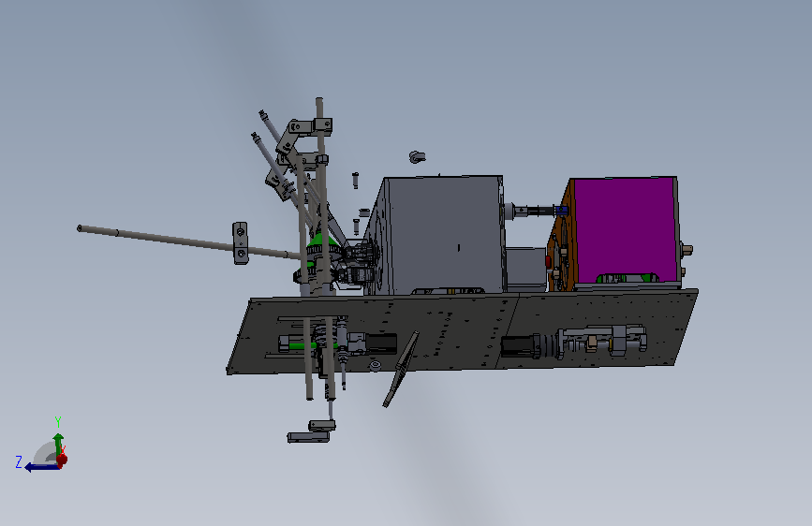Click the red X axis ball on triad

point(62,460)
